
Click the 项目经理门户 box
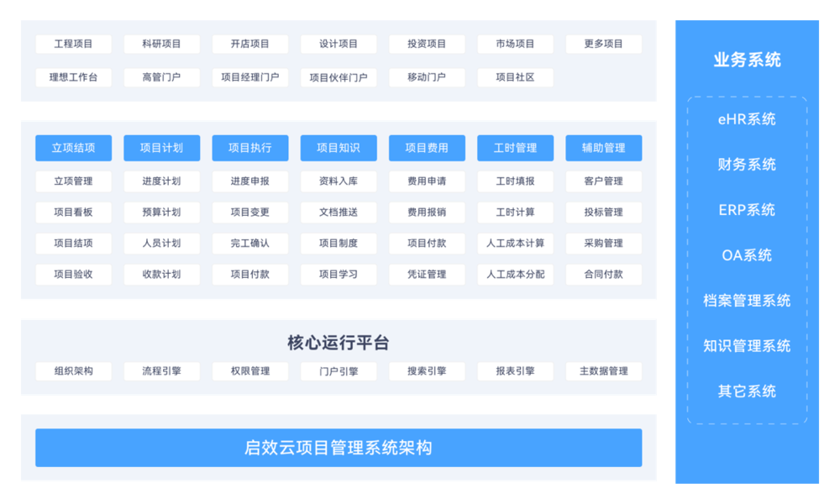point(250,77)
